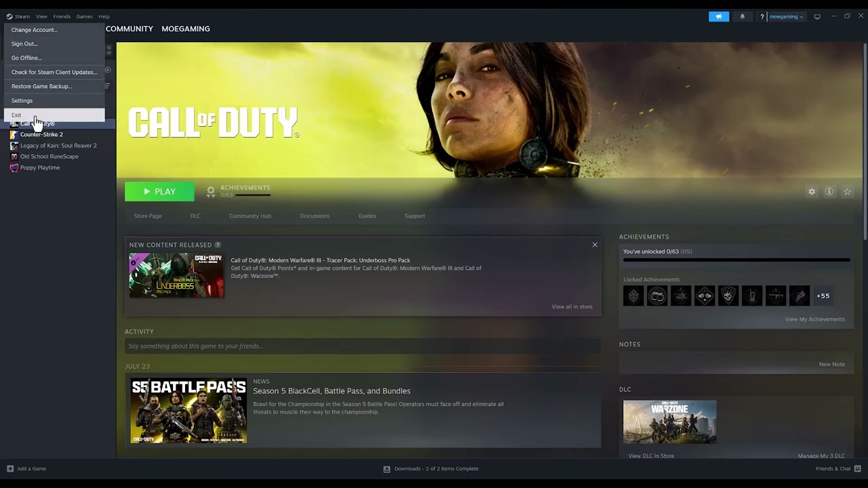Select the skull shield locked achievement
This screenshot has height=488, width=868.
(x=728, y=296)
